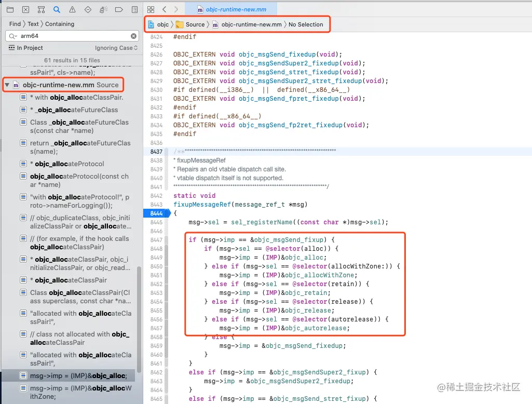The height and width of the screenshot is (404, 532).
Task: Open the Debug navigator
Action: [x=103, y=9]
